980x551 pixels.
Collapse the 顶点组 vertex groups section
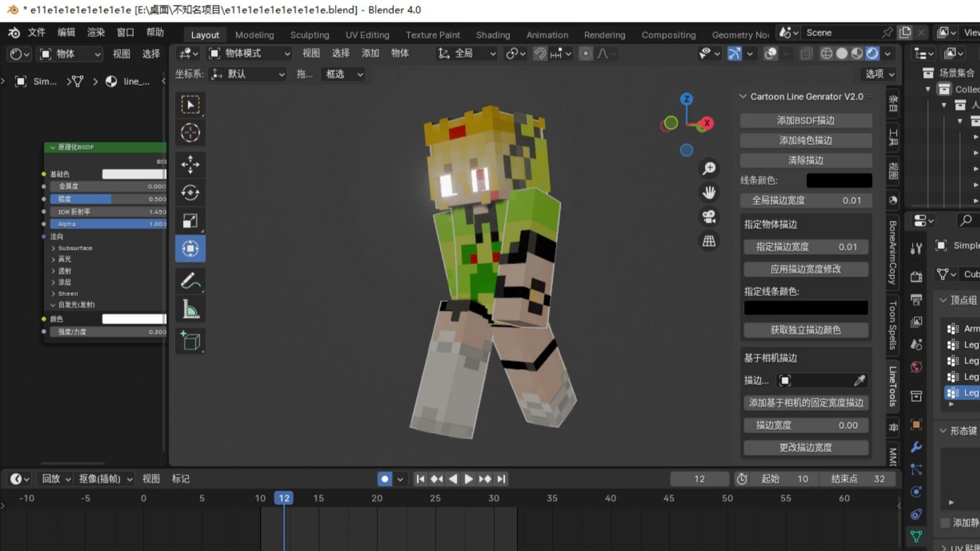tap(943, 300)
